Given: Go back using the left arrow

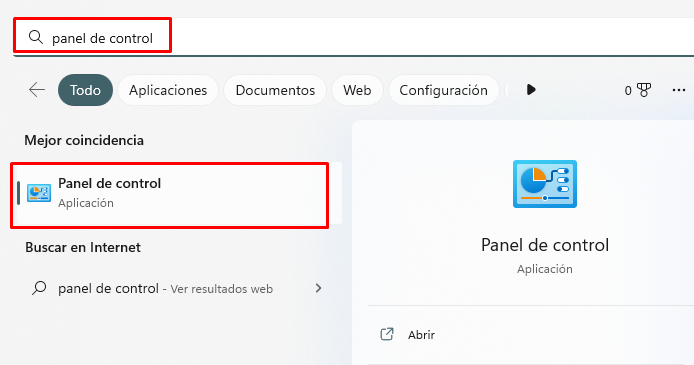Looking at the screenshot, I should click(x=37, y=90).
